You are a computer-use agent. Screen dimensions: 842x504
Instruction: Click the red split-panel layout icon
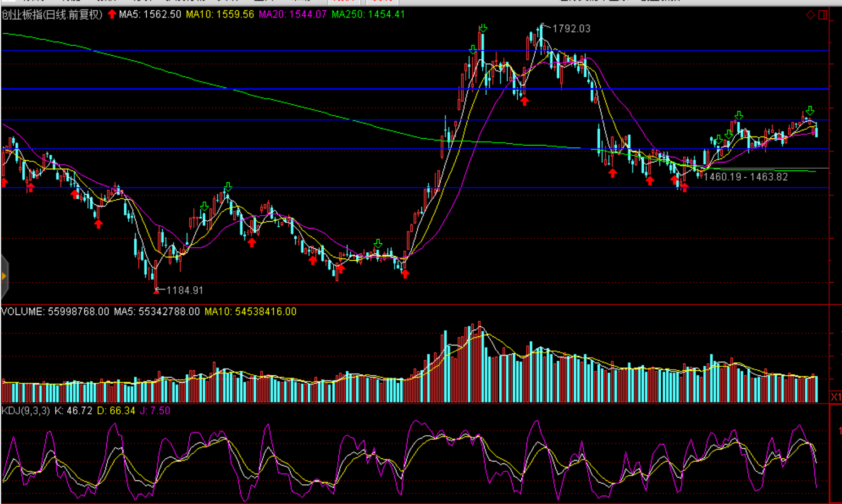(x=823, y=15)
